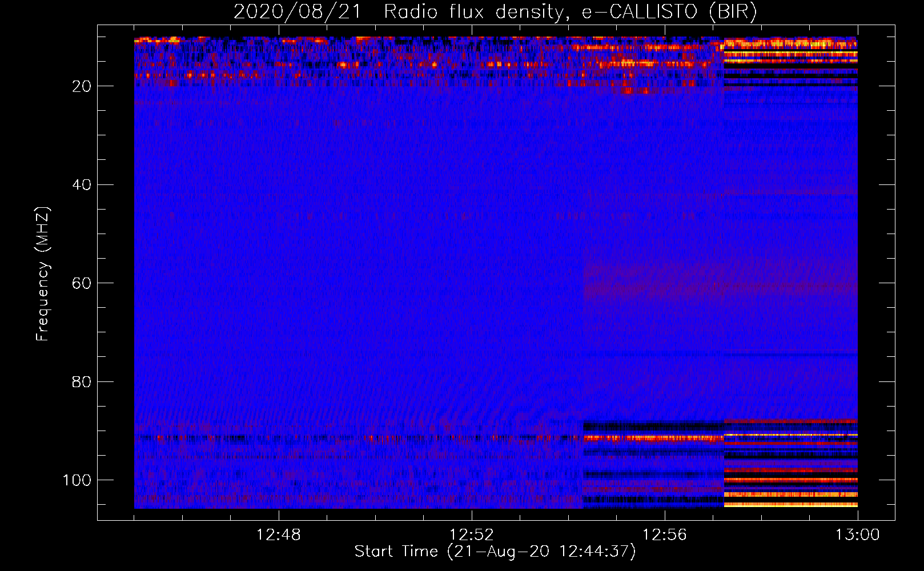This screenshot has height=571, width=924.
Task: Click the "Frequency (MHZ)" axis label
Action: [43, 274]
